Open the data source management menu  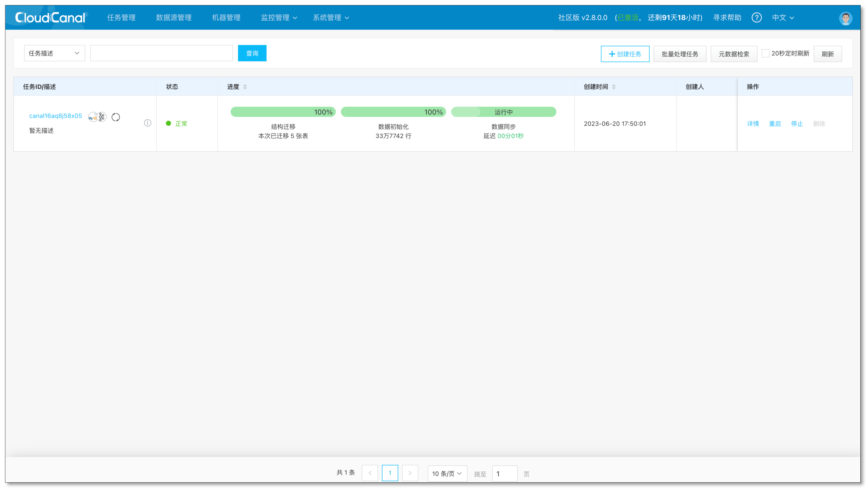173,18
